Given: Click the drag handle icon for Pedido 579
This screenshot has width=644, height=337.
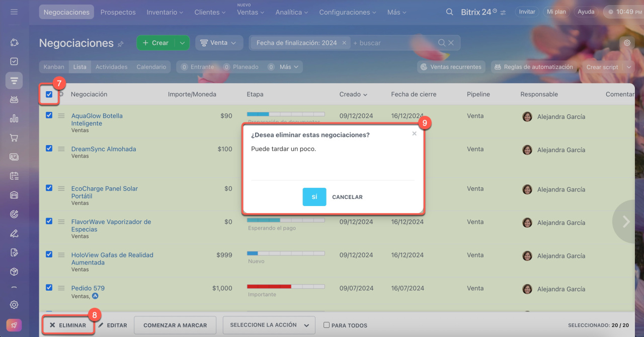Looking at the screenshot, I should (x=61, y=288).
